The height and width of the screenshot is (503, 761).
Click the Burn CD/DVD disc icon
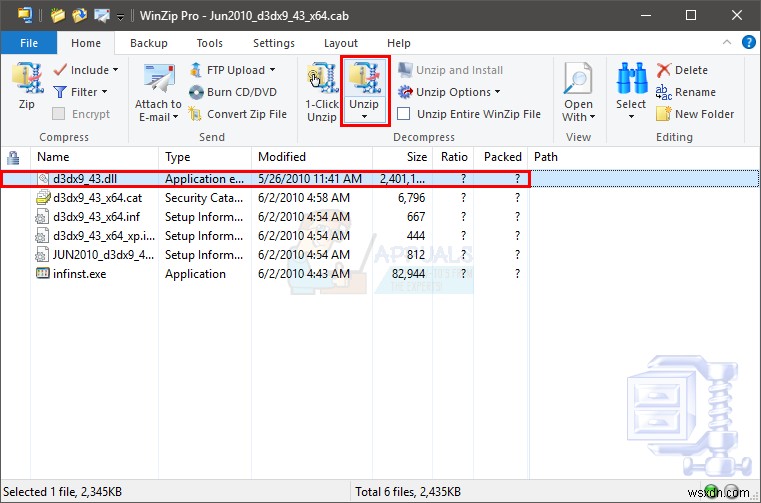[196, 92]
